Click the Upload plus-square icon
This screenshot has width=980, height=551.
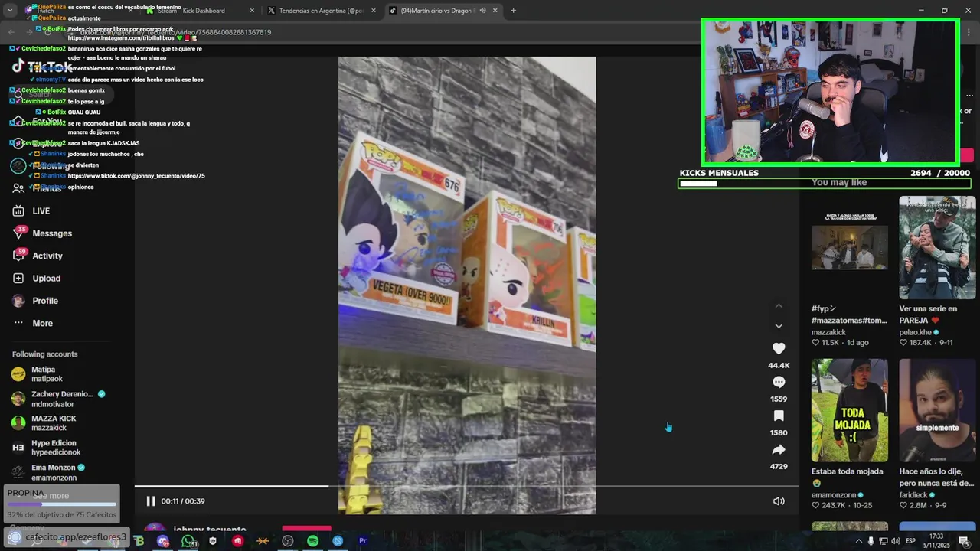18,279
